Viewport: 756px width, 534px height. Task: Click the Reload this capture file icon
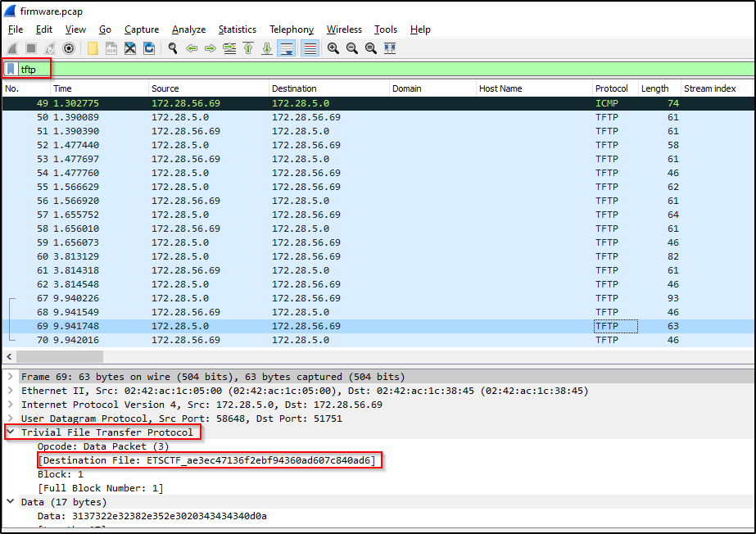pyautogui.click(x=149, y=48)
